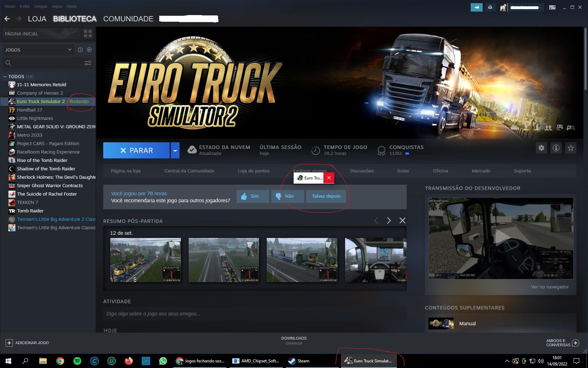Image resolution: width=588 pixels, height=368 pixels.
Task: Open game settings gear icon
Action: (x=541, y=148)
